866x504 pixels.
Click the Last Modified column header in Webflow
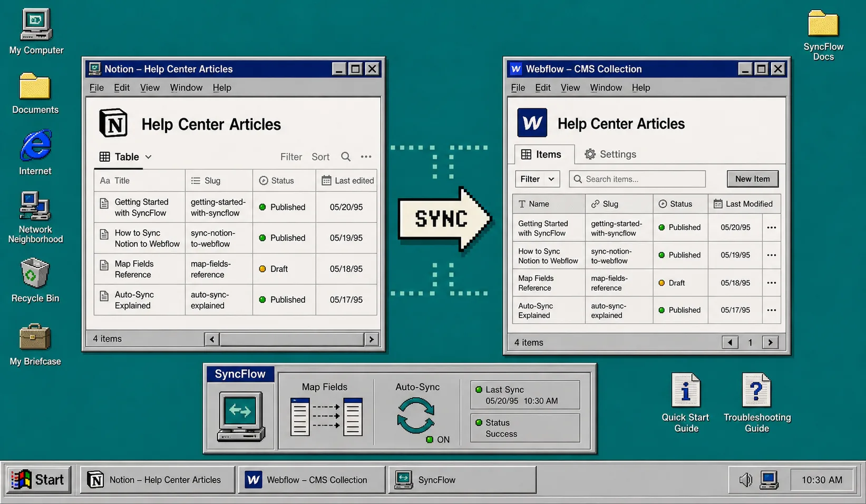[744, 204]
